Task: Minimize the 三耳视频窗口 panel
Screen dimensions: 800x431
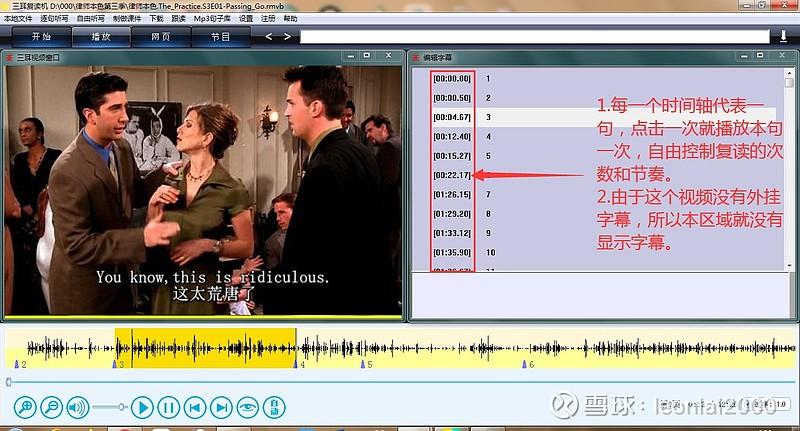Action: [350, 56]
